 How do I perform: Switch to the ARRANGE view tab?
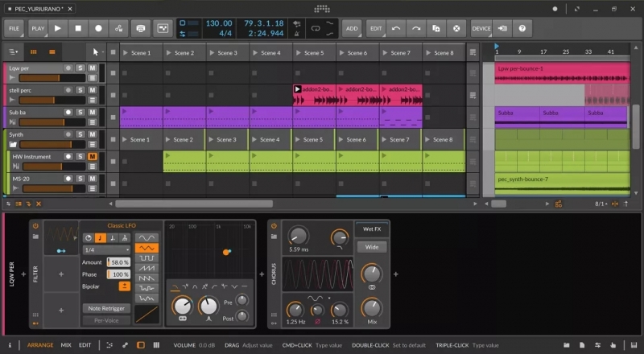click(40, 345)
